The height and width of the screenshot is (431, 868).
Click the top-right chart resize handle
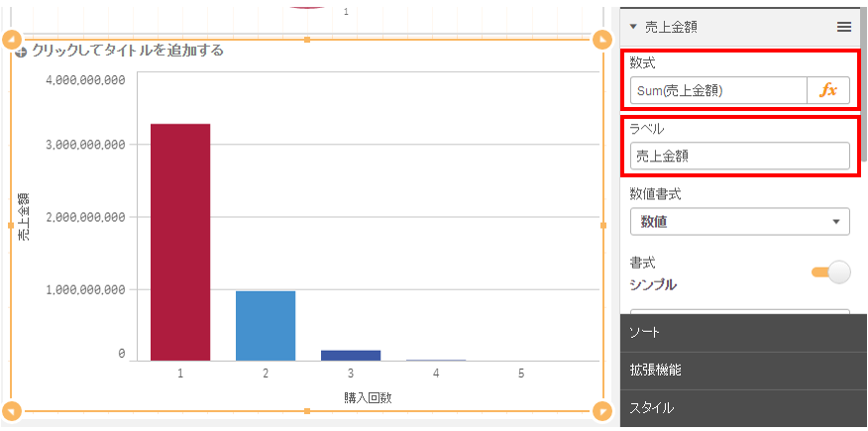point(602,40)
